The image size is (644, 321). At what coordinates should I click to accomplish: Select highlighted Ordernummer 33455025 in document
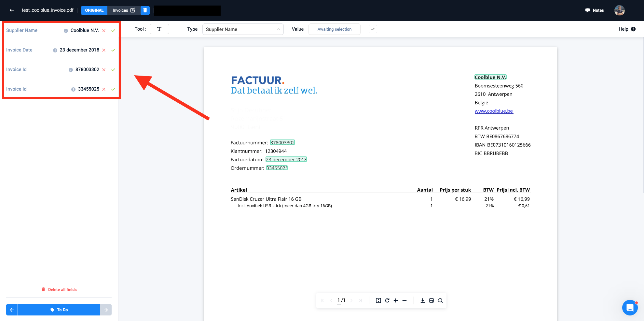[277, 168]
